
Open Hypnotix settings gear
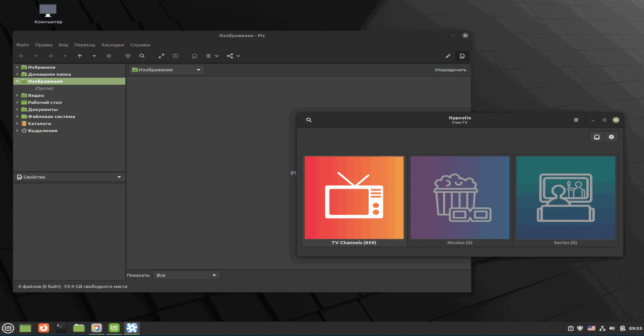point(611,137)
